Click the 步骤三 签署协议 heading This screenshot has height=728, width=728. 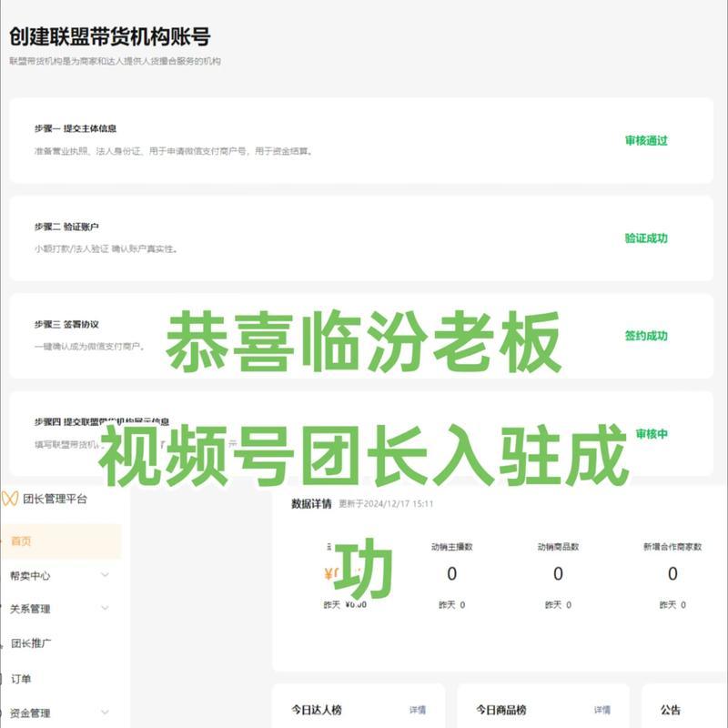[x=66, y=324]
